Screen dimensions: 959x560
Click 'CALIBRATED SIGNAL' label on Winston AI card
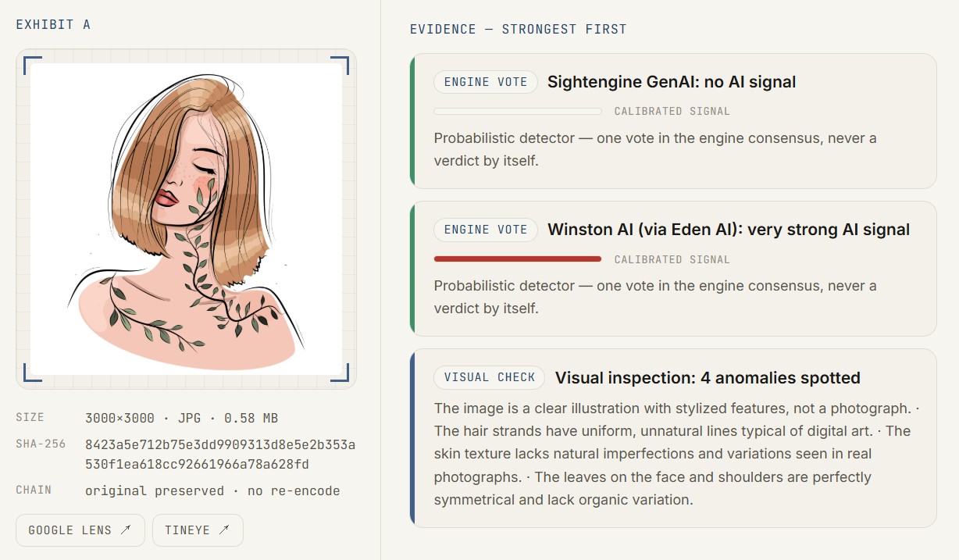tap(672, 259)
